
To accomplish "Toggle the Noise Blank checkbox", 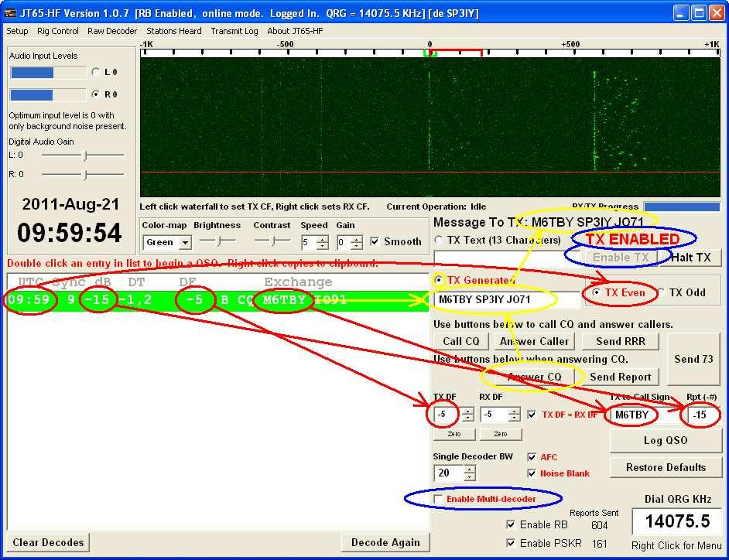I will click(x=532, y=473).
